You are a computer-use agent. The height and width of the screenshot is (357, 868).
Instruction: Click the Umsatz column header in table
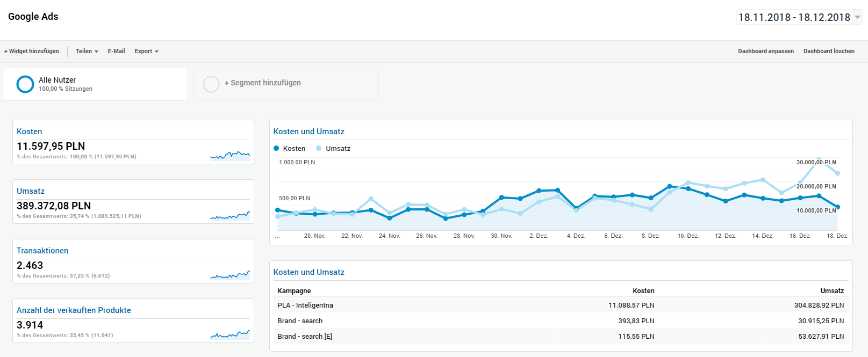pos(832,291)
